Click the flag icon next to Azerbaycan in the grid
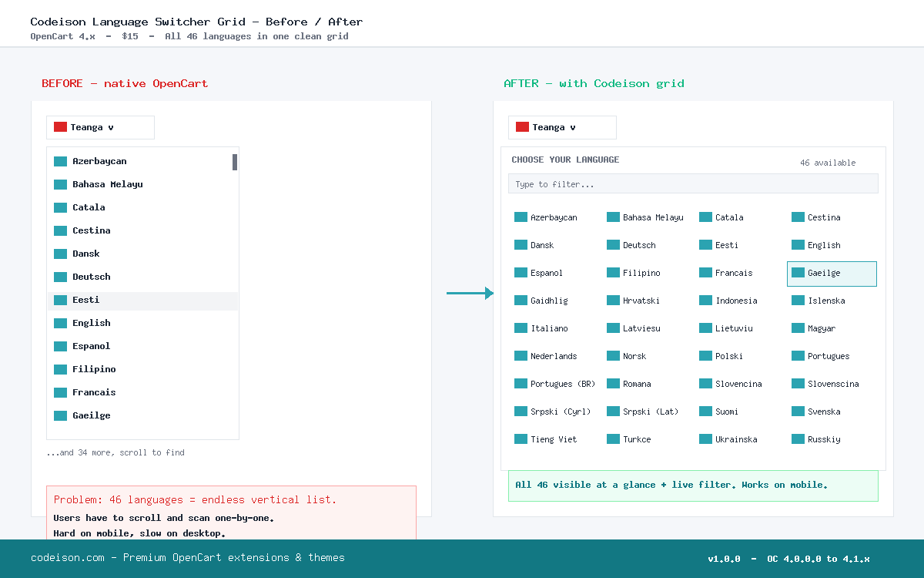 (521, 217)
